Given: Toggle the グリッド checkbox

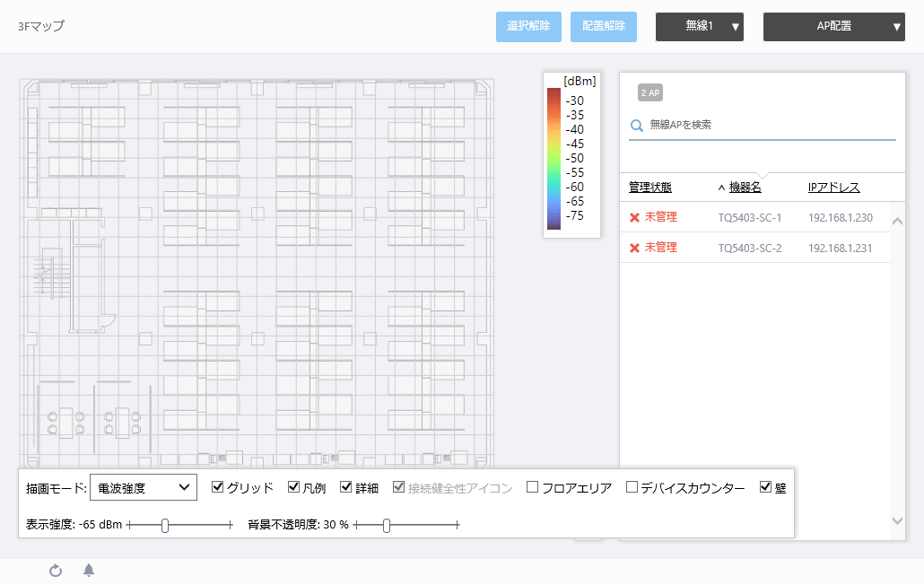Looking at the screenshot, I should point(217,487).
